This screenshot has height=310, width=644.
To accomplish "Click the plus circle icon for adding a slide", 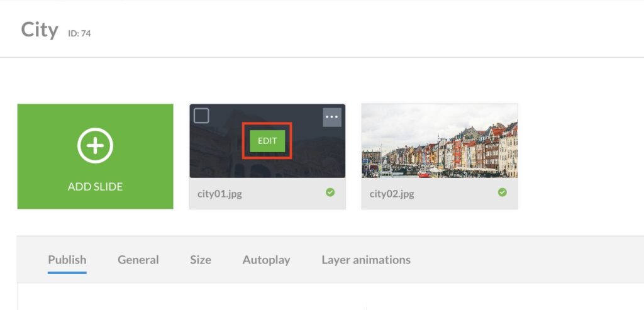I will click(x=96, y=145).
